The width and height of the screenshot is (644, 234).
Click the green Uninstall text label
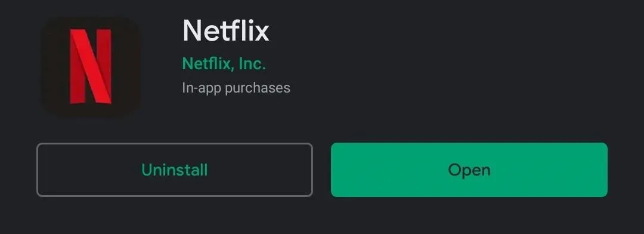pos(175,170)
